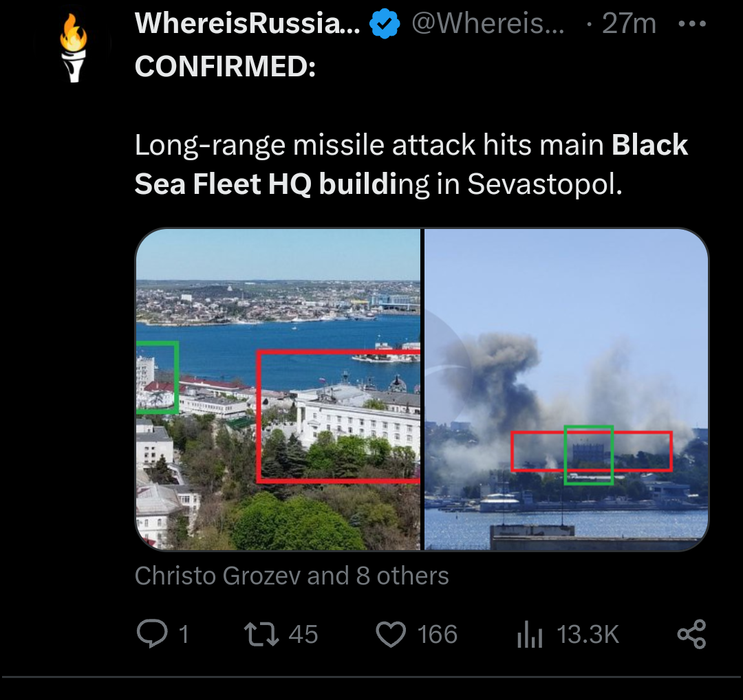
Task: Tap the share icon
Action: point(691,634)
